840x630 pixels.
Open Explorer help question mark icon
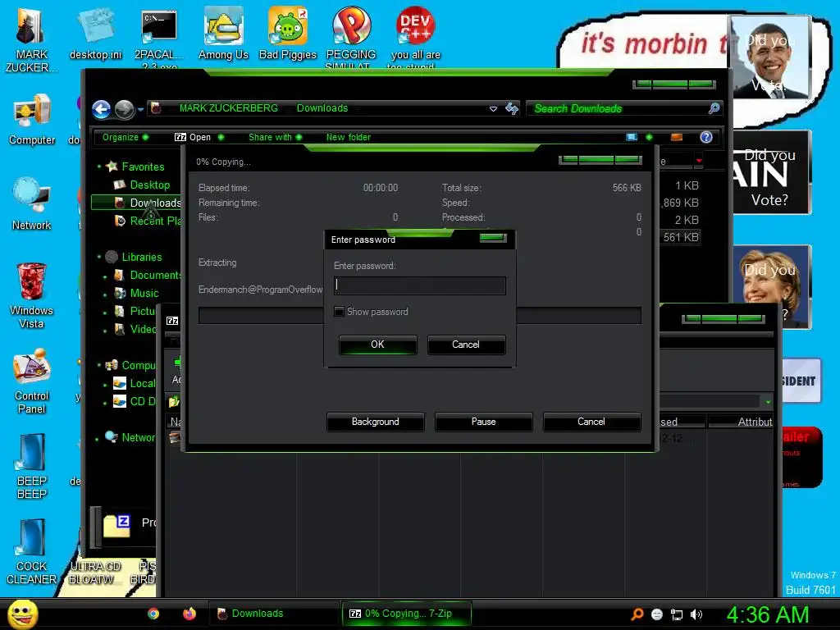coord(706,137)
